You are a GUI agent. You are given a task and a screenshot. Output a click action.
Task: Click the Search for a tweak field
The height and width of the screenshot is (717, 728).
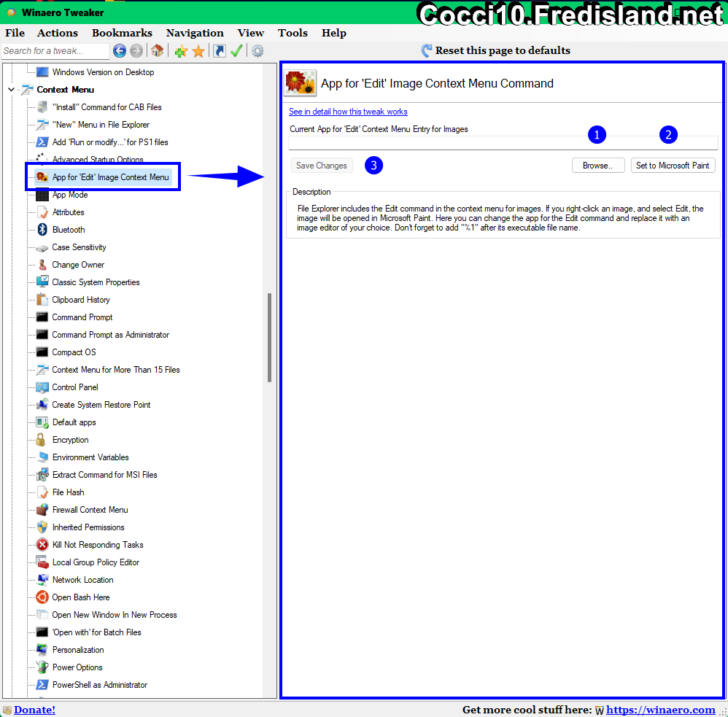[55, 51]
